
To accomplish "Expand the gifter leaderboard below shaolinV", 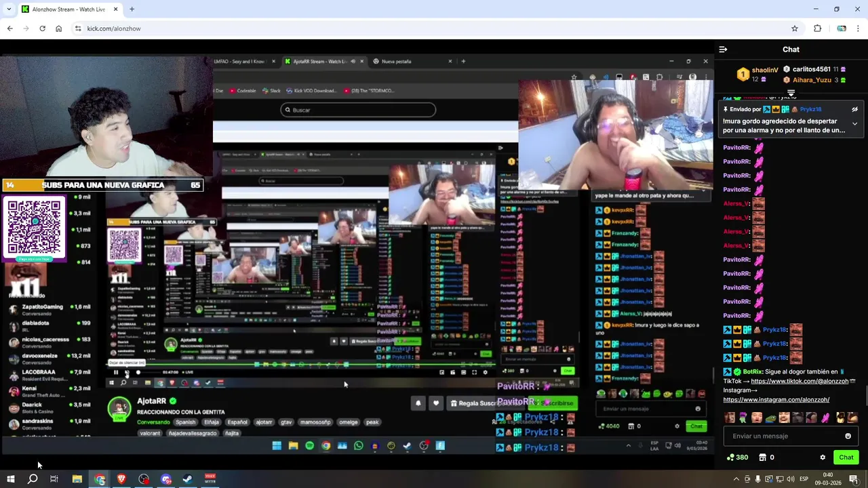I will [x=791, y=93].
